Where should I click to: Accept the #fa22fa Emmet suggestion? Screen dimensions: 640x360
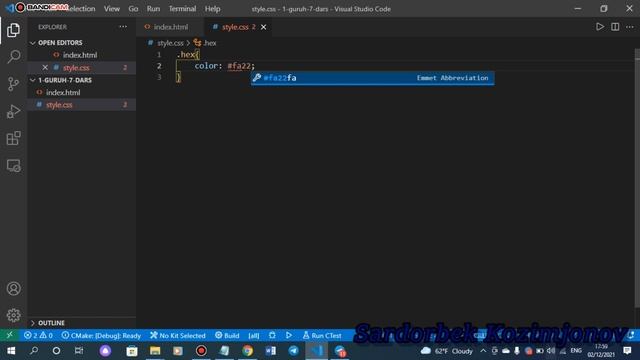click(x=372, y=78)
